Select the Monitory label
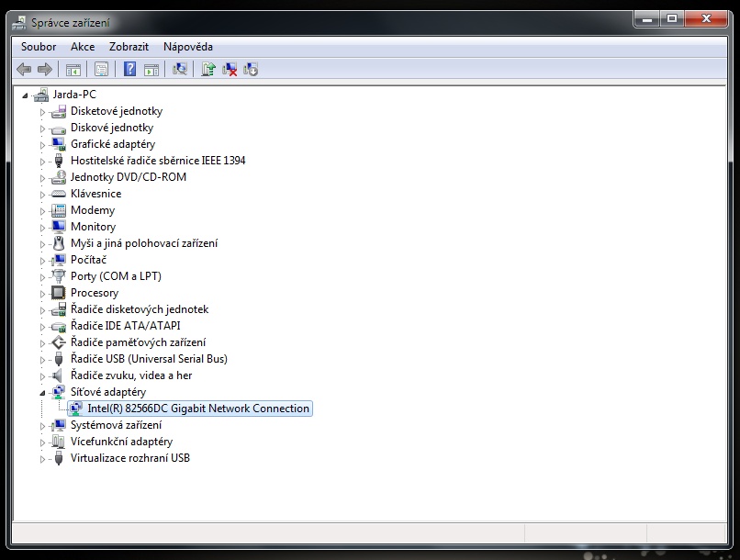Screen dimensions: 740x560 [93, 227]
